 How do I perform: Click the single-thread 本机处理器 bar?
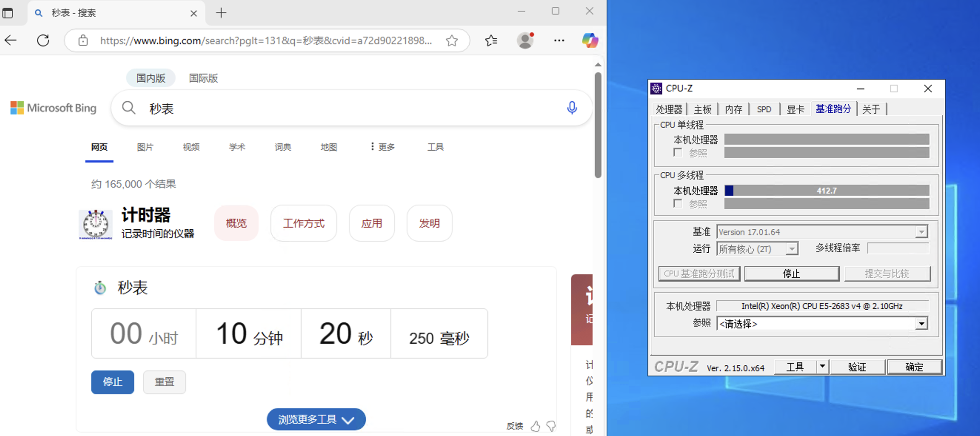pyautogui.click(x=826, y=139)
